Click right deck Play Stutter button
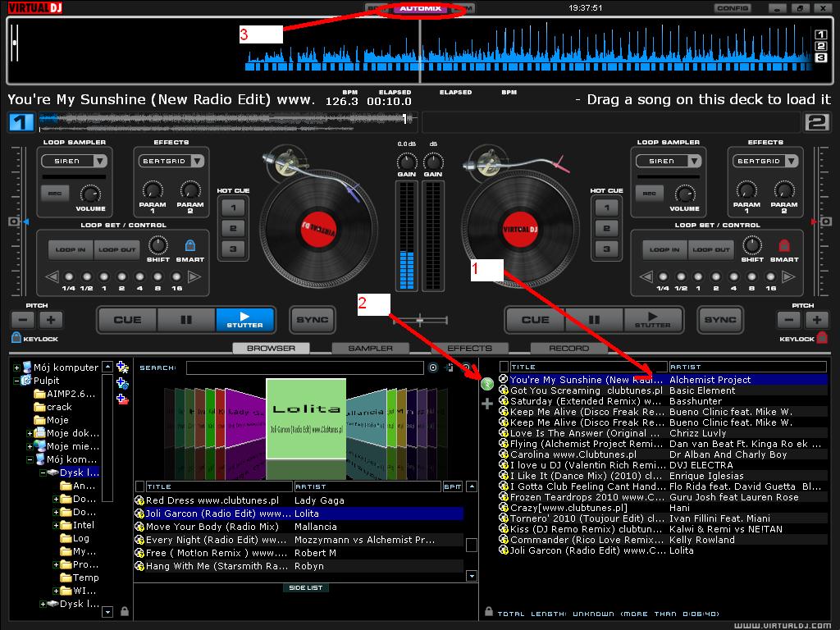 click(x=652, y=320)
